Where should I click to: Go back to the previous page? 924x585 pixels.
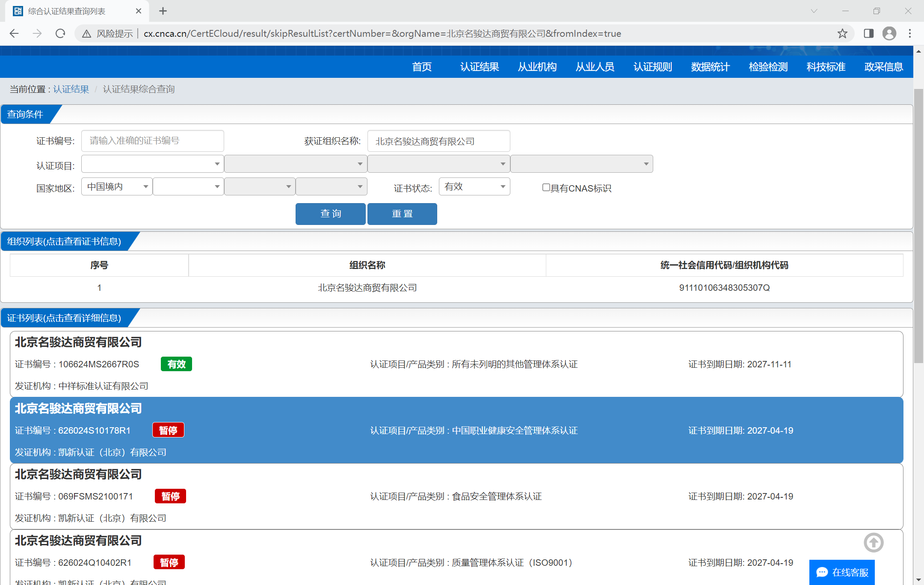pos(14,33)
